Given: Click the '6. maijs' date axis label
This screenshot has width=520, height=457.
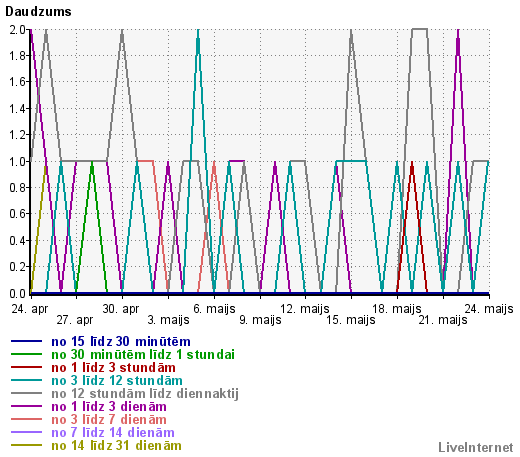Looking at the screenshot, I should click(214, 309).
